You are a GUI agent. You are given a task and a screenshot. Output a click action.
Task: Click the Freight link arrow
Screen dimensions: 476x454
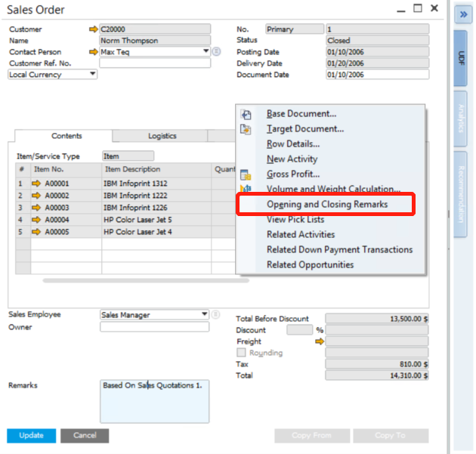[319, 341]
